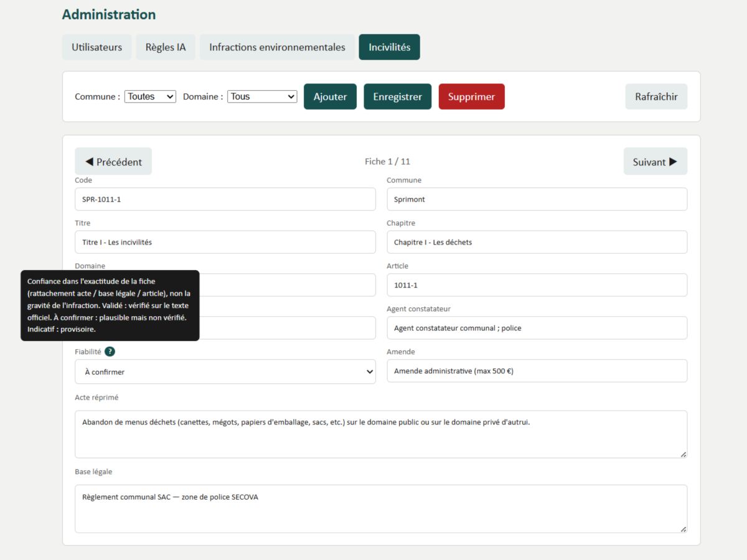Click inside the Acte réprimé textarea
The image size is (747, 560).
tap(381, 434)
